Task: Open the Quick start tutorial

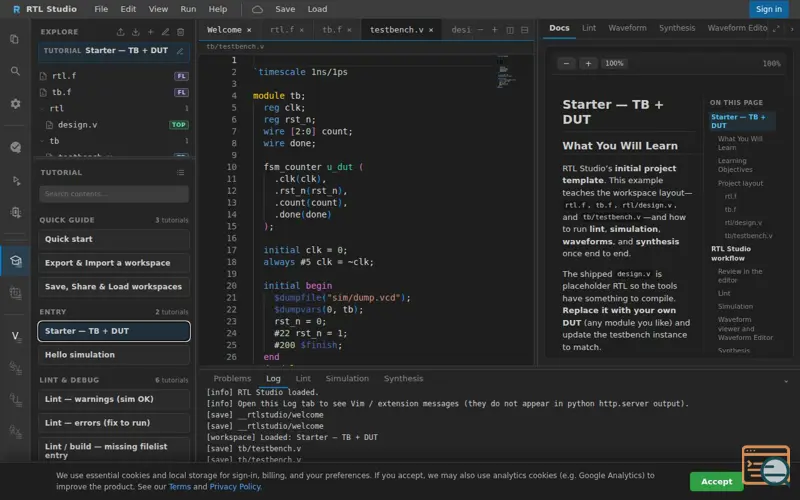Action: pyautogui.click(x=114, y=239)
